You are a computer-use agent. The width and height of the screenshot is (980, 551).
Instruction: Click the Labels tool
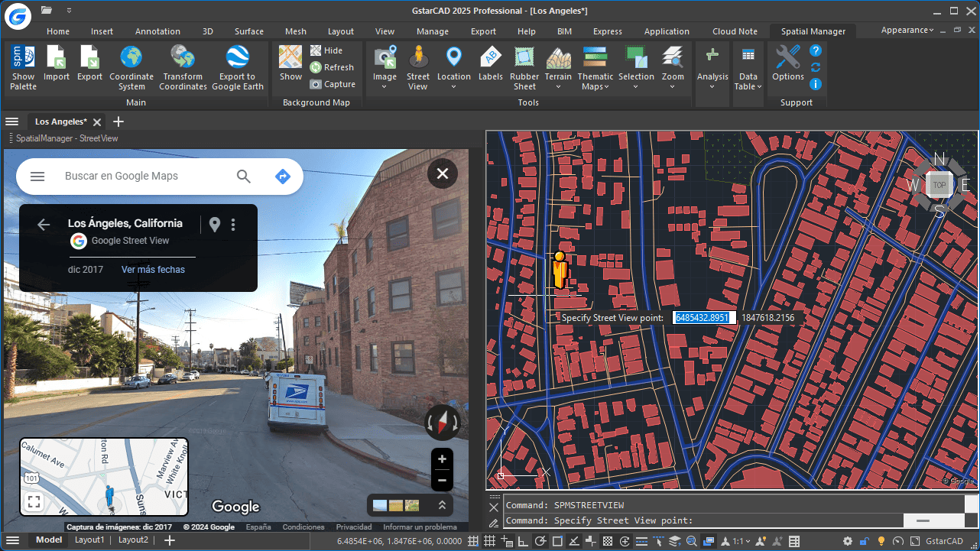click(491, 64)
